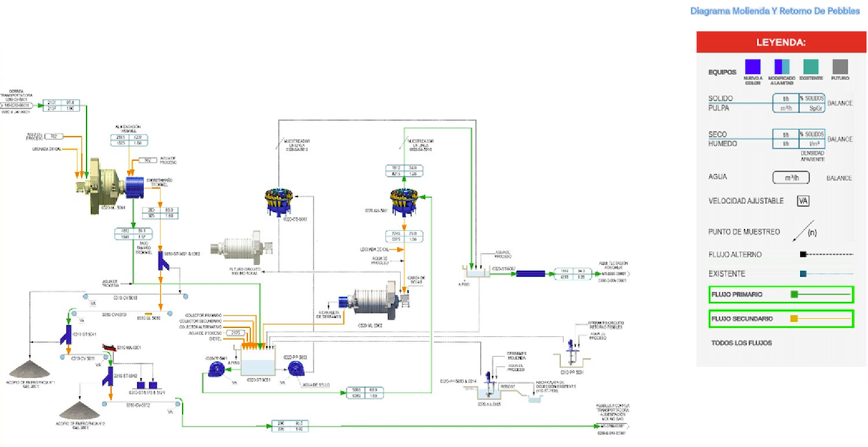Click the gray Futuro equipment swatch
868x447 pixels.
[x=840, y=67]
